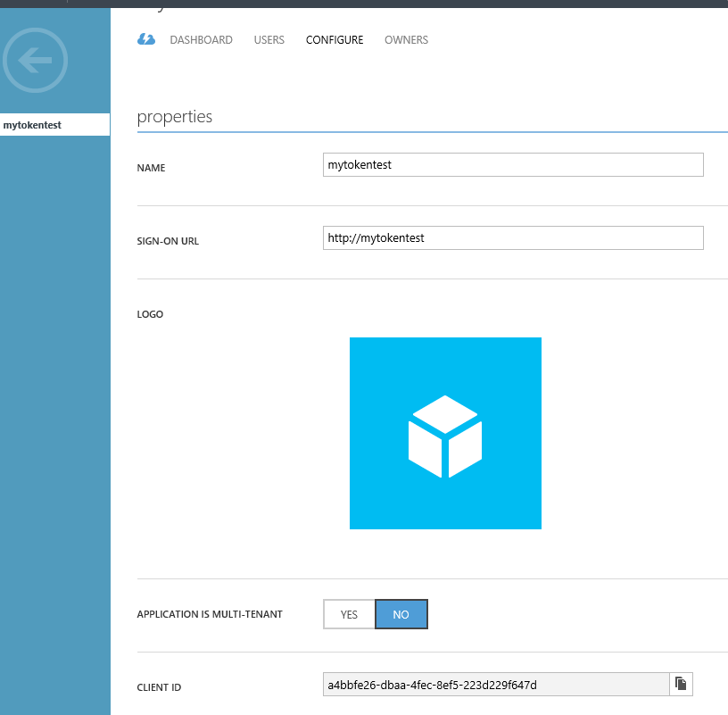Copy the Client ID using the copy icon

coord(682,684)
